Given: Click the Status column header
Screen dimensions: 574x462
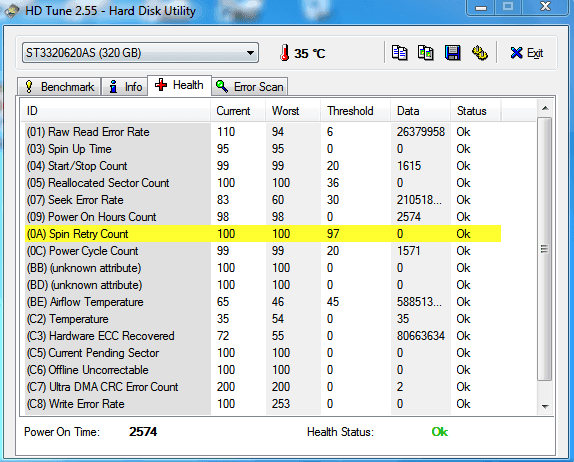Looking at the screenshot, I should click(x=476, y=111).
